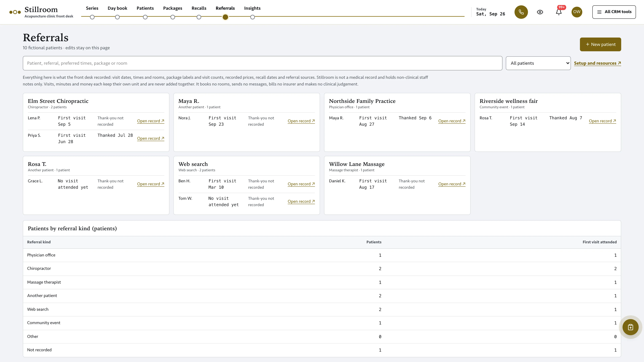Click the Referral kind column header
Viewport: 644px width, 362px height.
39,242
